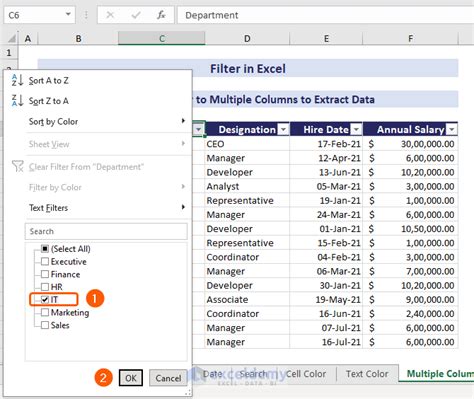Check the Executive department box
The width and height of the screenshot is (474, 399).
point(45,261)
